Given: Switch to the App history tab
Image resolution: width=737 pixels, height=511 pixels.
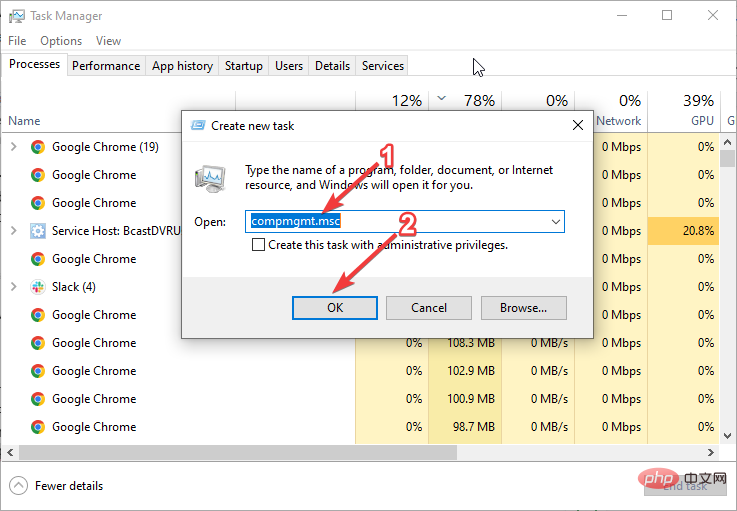Looking at the screenshot, I should [182, 66].
